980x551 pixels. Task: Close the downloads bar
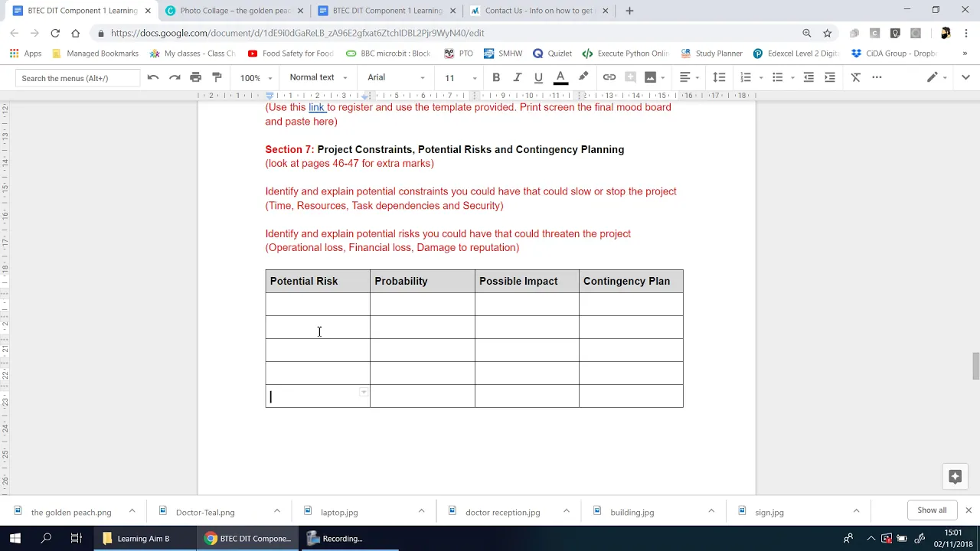click(968, 510)
